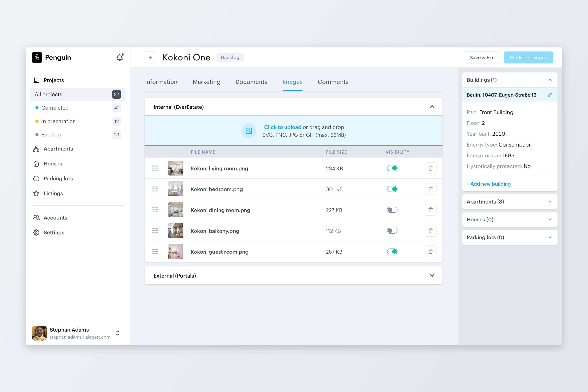Click the Add new building link
This screenshot has width=588, height=392.
[489, 184]
